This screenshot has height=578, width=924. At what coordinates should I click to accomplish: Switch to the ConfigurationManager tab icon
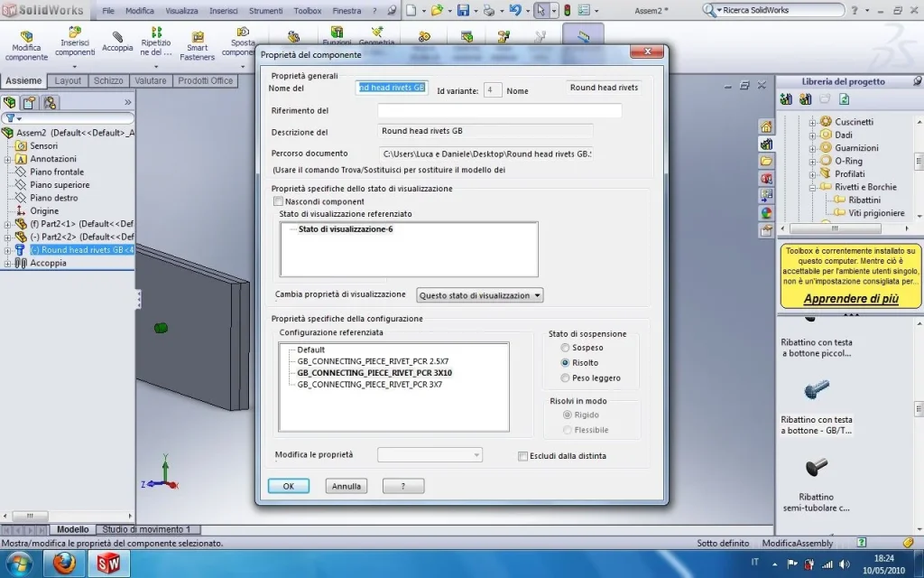(x=50, y=103)
